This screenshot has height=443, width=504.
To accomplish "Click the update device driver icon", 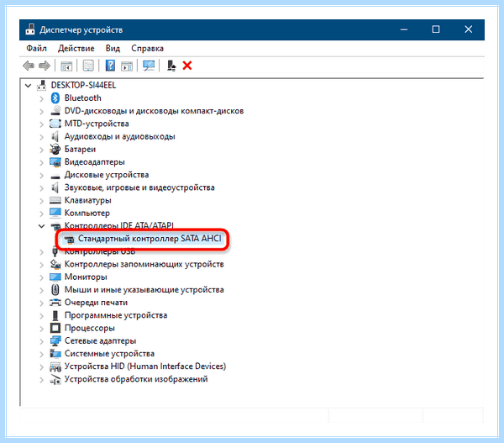I will pyautogui.click(x=171, y=66).
